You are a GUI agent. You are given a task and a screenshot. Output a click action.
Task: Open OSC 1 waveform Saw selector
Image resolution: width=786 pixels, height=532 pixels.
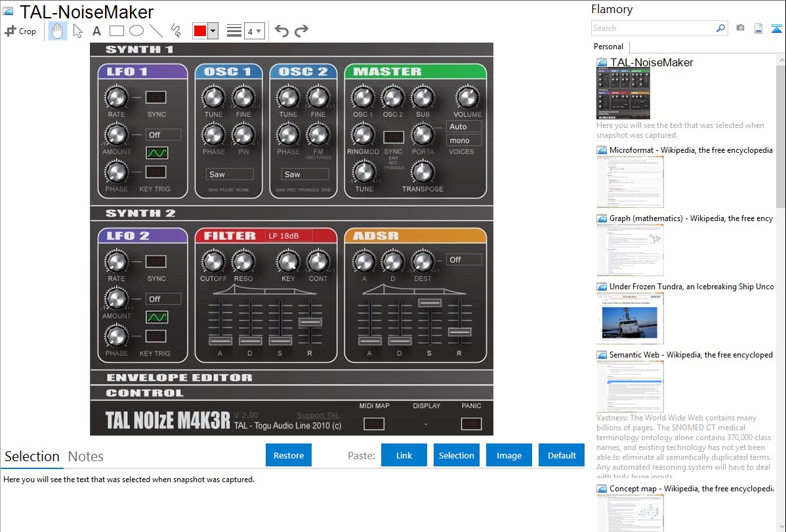click(230, 174)
